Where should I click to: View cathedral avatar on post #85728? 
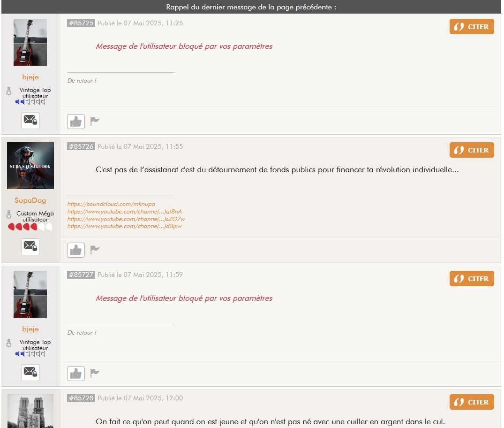[x=30, y=411]
